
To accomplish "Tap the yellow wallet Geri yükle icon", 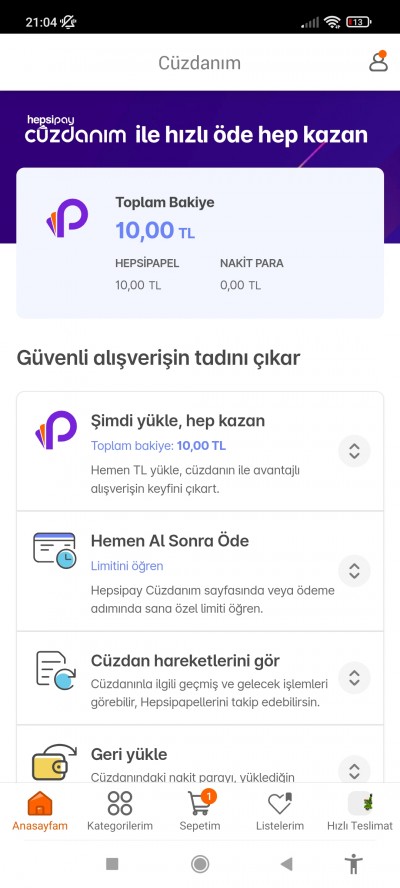I will (x=54, y=763).
